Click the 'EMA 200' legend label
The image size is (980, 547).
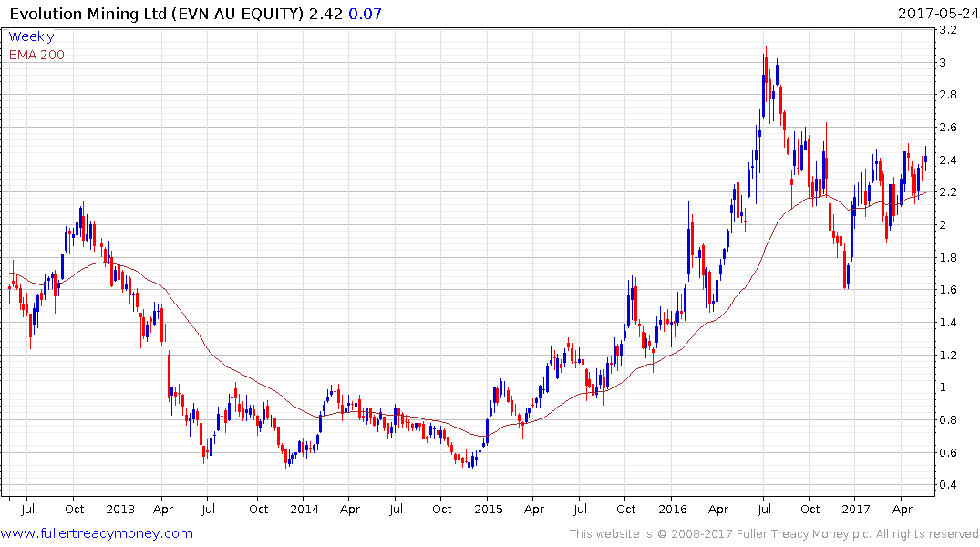(36, 55)
